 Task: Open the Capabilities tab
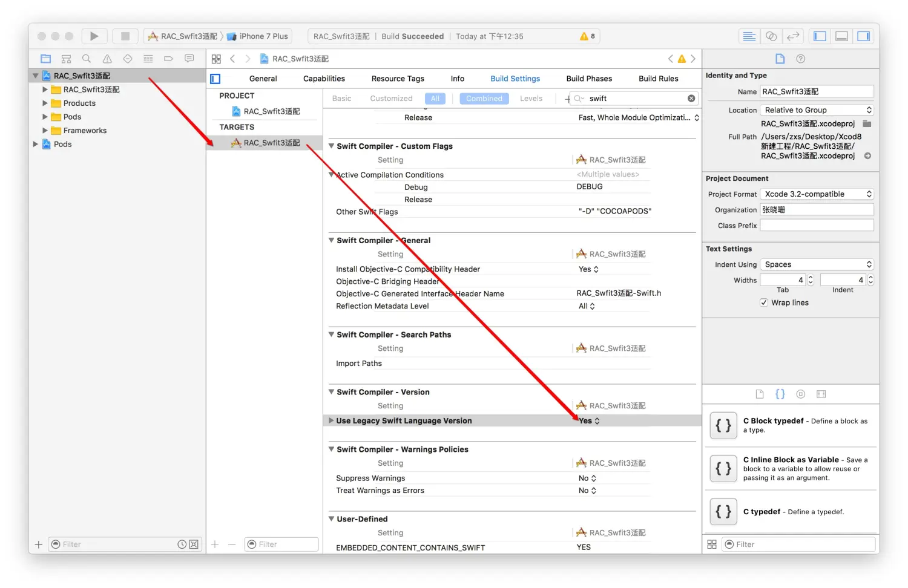(324, 79)
